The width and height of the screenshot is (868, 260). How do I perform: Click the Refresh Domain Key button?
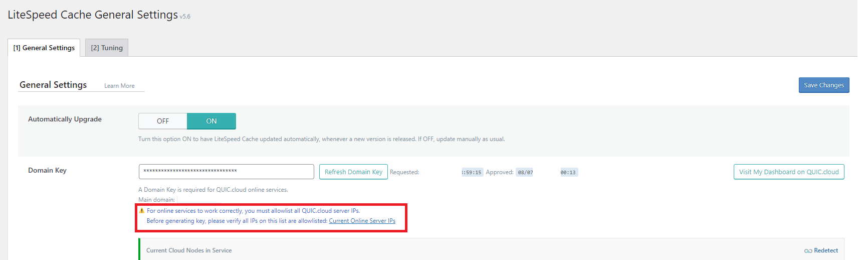(x=353, y=172)
